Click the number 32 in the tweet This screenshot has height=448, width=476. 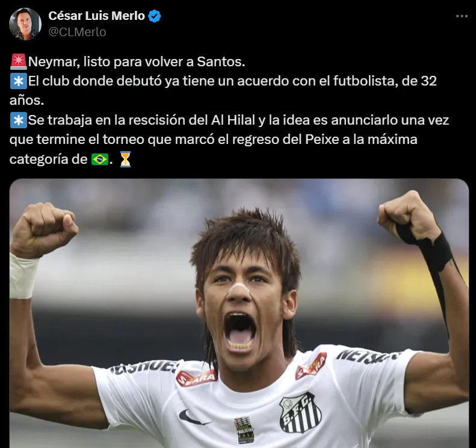point(428,81)
